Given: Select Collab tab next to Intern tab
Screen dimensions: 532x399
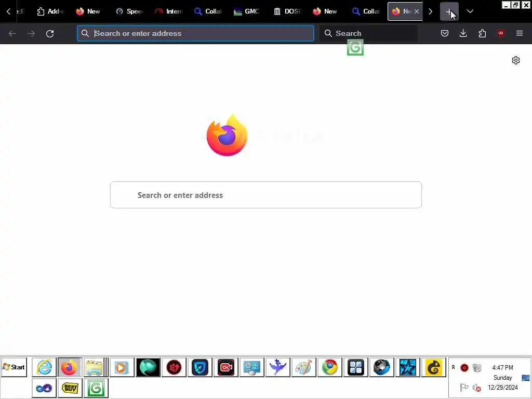Looking at the screenshot, I should (x=208, y=11).
